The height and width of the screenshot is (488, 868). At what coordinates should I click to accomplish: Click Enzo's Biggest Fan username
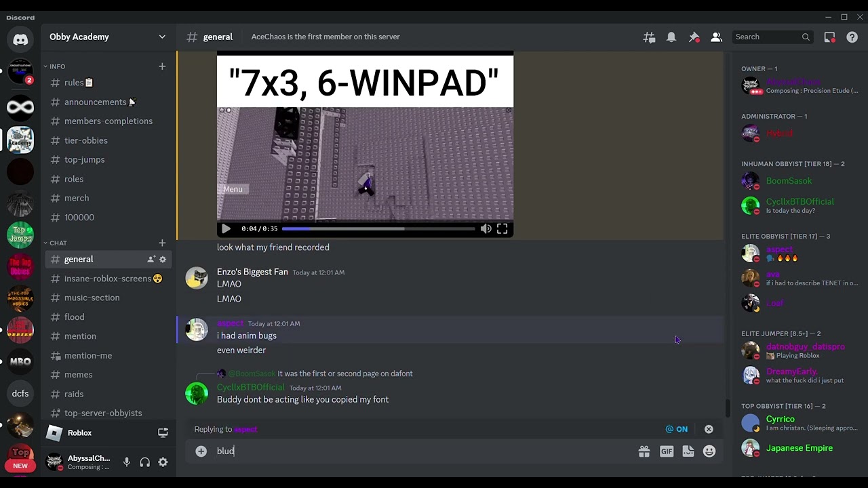tap(252, 272)
